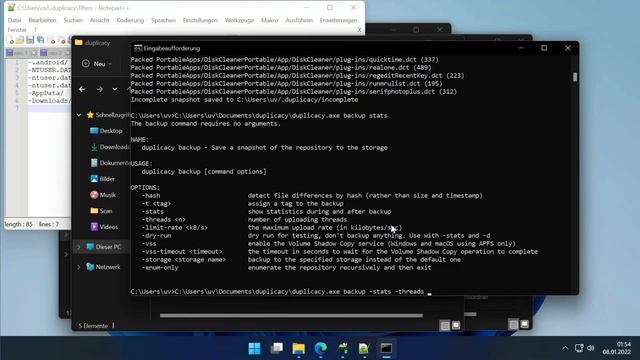Image resolution: width=640 pixels, height=360 pixels.
Task: Collapse the Schnellzugriff tree section
Action: pos(79,115)
